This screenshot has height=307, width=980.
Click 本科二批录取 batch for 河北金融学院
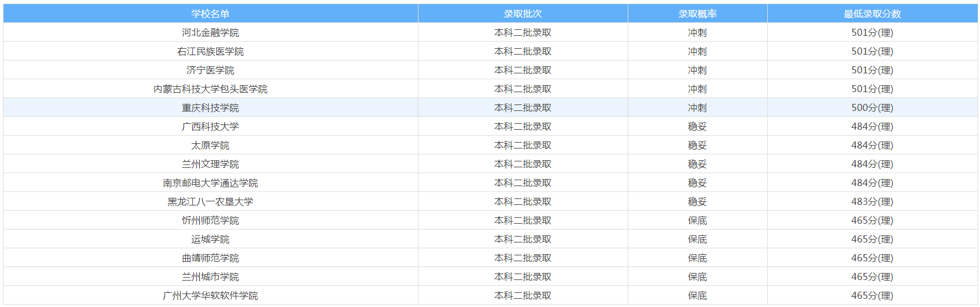pyautogui.click(x=523, y=32)
